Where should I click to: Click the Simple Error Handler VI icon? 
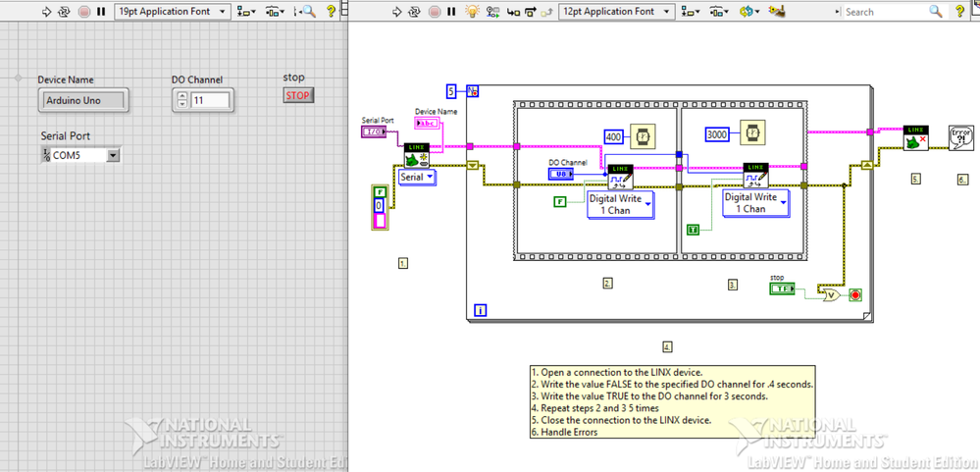[960, 137]
